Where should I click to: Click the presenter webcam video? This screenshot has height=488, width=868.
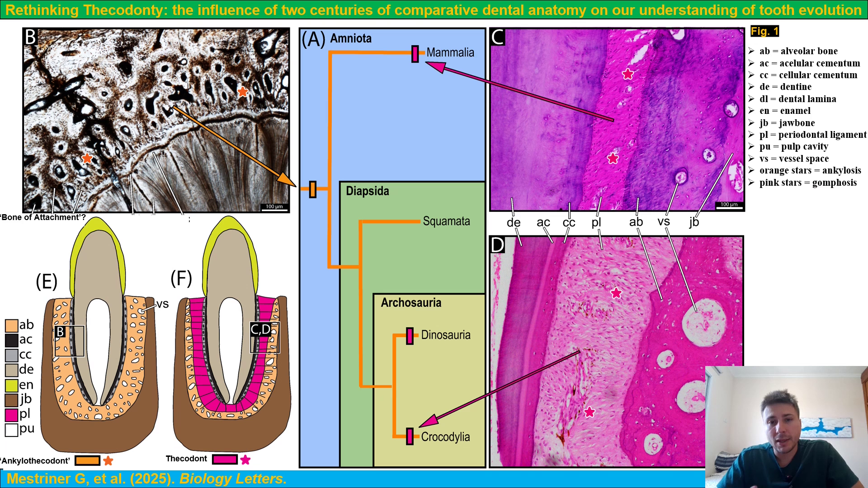click(786, 427)
